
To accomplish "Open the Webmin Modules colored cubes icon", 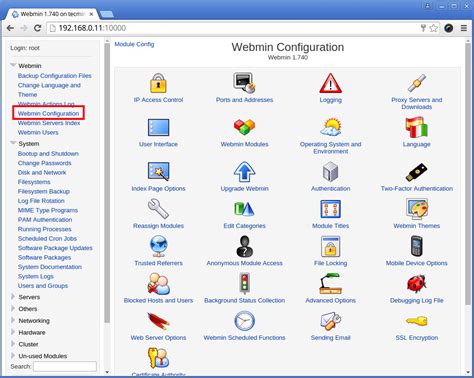I will pos(244,127).
